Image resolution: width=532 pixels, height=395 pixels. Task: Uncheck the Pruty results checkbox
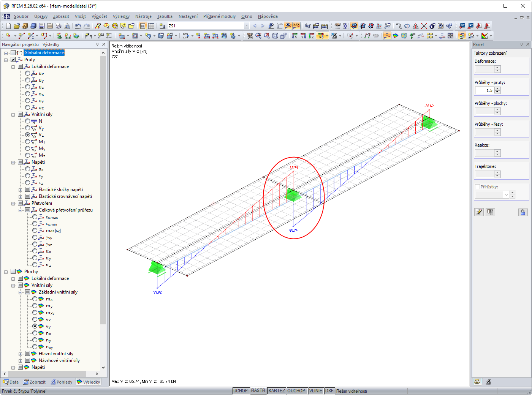tap(13, 60)
